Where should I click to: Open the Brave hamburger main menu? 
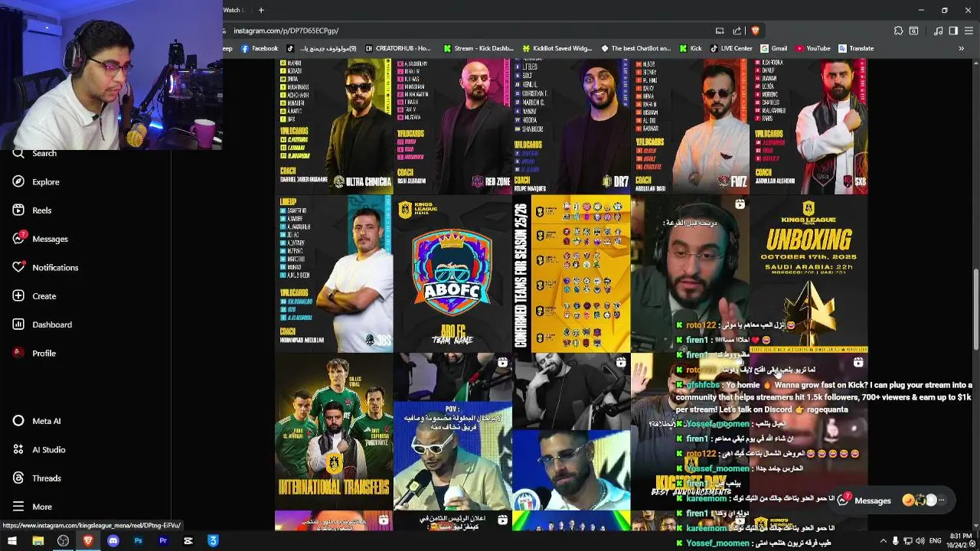coord(969,31)
